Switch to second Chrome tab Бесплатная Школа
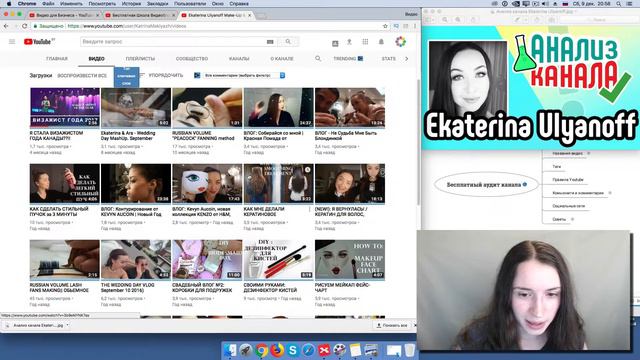 point(140,15)
